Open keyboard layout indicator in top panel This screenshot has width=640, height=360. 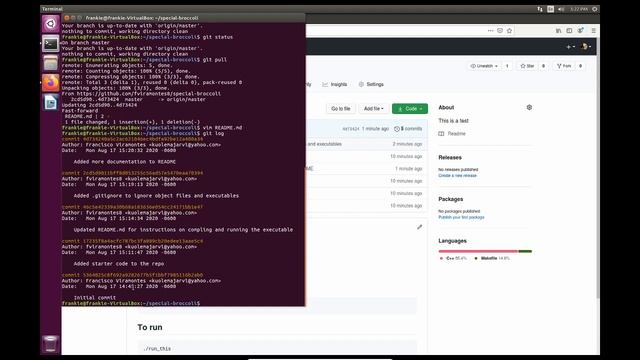pos(550,9)
